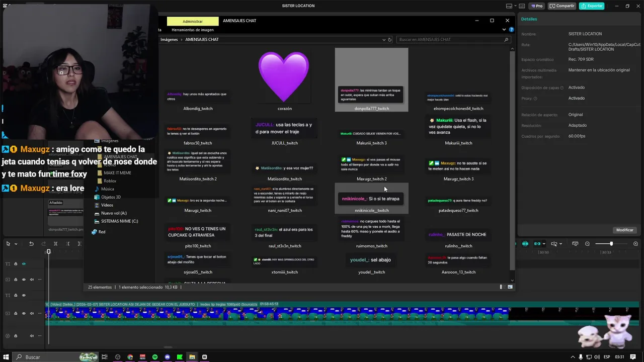Open Música in the navigation pane

tap(107, 189)
